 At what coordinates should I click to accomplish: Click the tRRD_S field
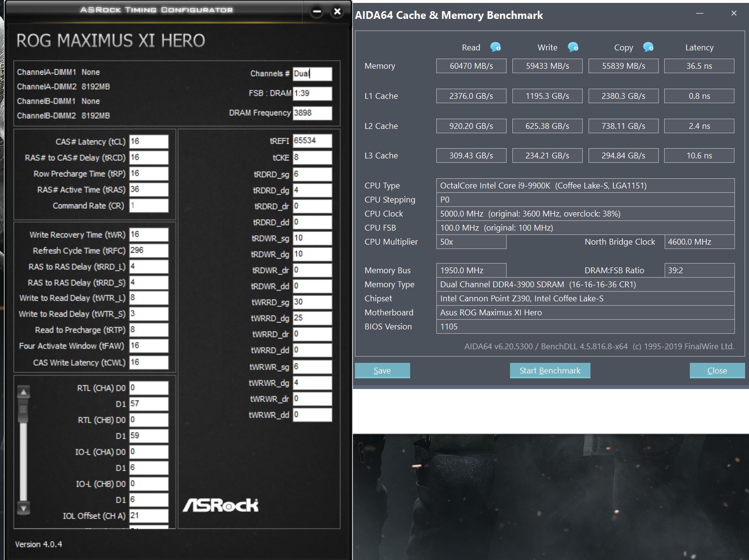click(149, 282)
